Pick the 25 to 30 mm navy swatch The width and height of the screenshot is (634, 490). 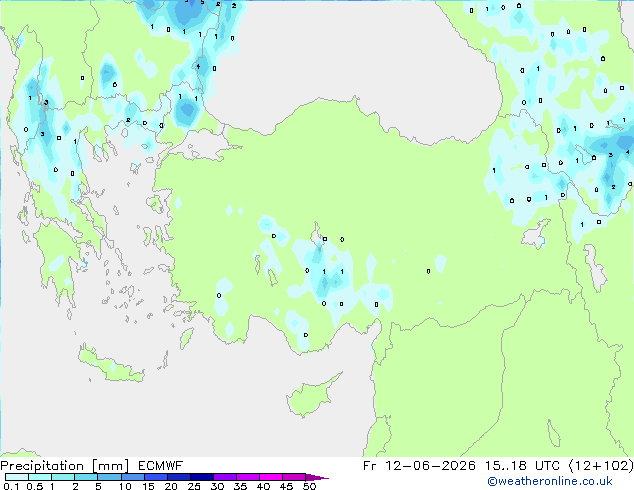tap(202, 477)
